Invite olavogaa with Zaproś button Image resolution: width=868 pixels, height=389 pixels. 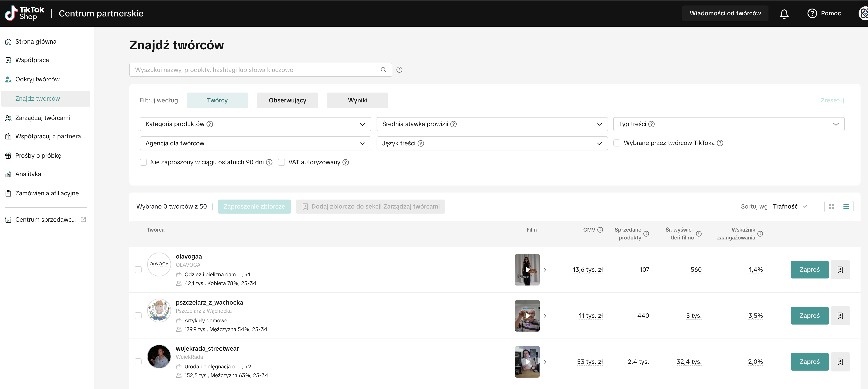(x=809, y=270)
